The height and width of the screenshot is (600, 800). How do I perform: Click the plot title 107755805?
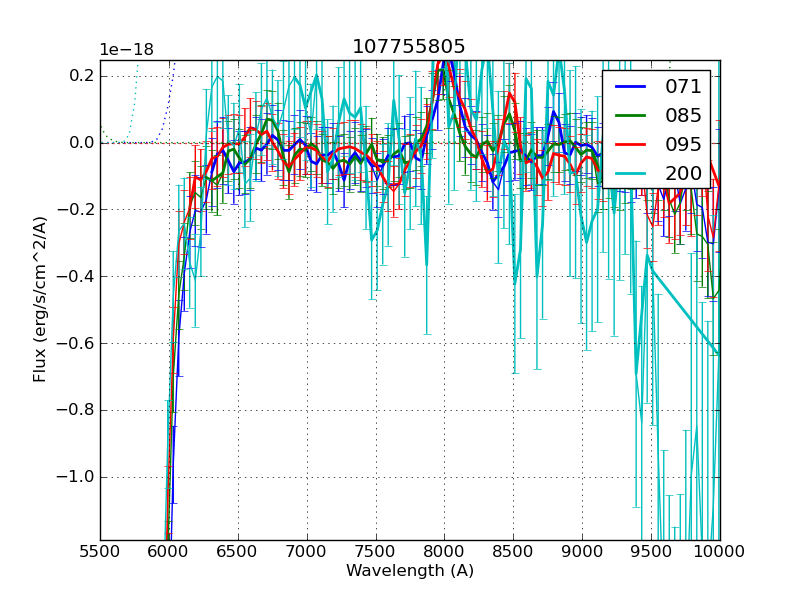(408, 47)
